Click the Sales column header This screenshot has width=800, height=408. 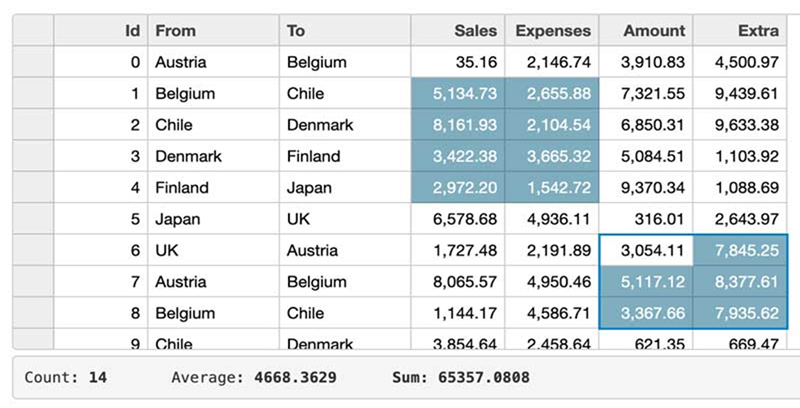tap(458, 31)
